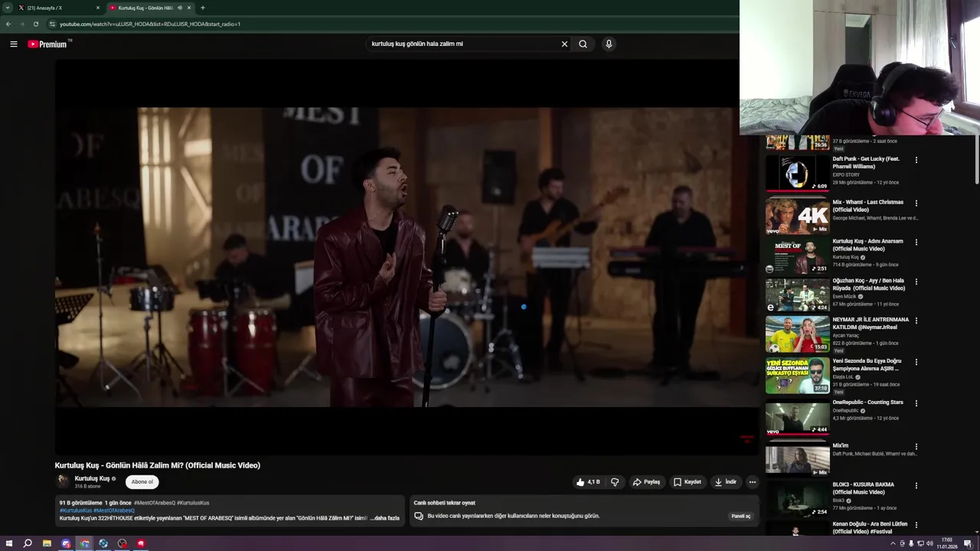
Task: Download the video with İndir
Action: coord(726,482)
